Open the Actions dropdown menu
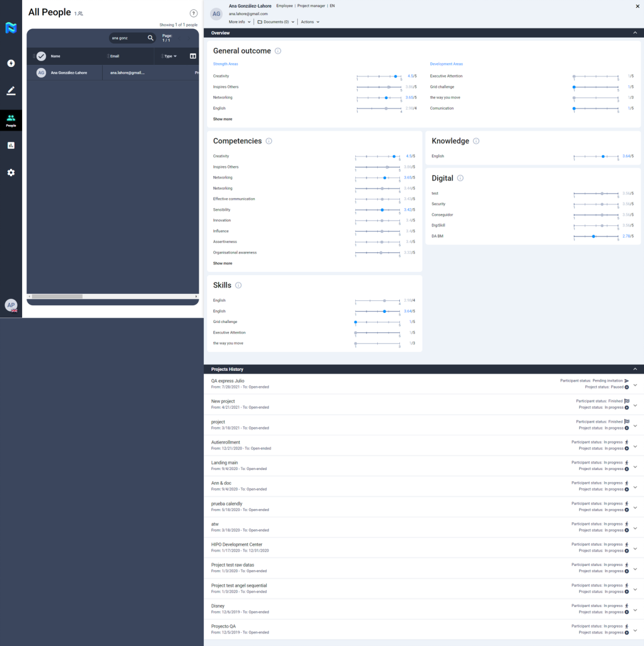This screenshot has height=646, width=644. (x=310, y=22)
